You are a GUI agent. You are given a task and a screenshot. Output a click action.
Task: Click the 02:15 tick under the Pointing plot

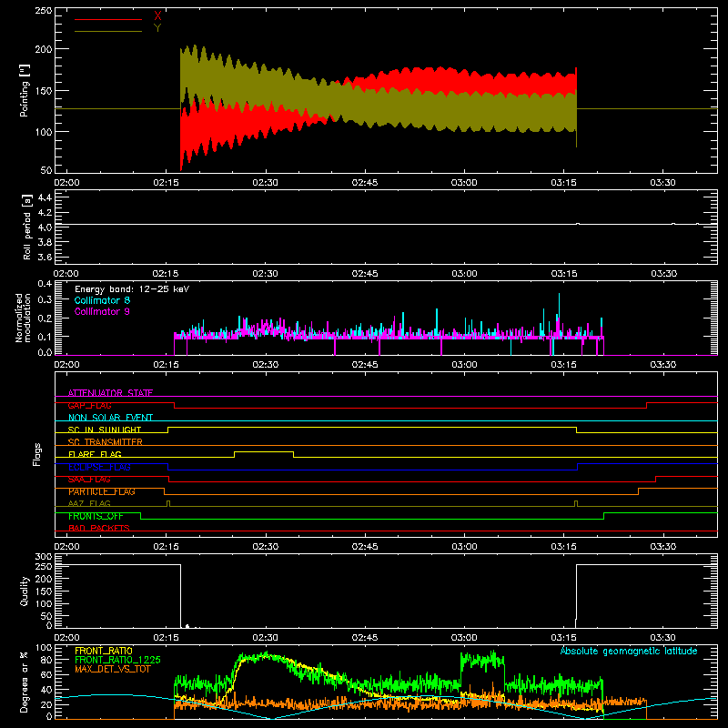(167, 183)
